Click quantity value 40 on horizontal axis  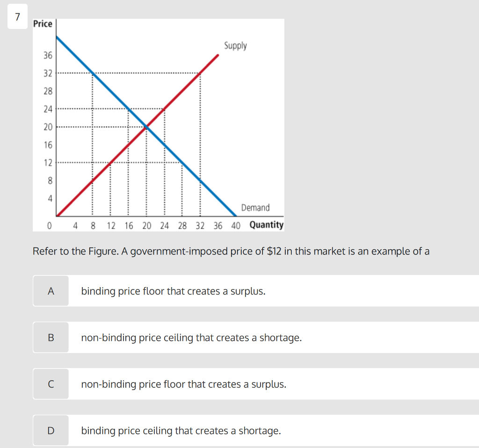tap(236, 226)
